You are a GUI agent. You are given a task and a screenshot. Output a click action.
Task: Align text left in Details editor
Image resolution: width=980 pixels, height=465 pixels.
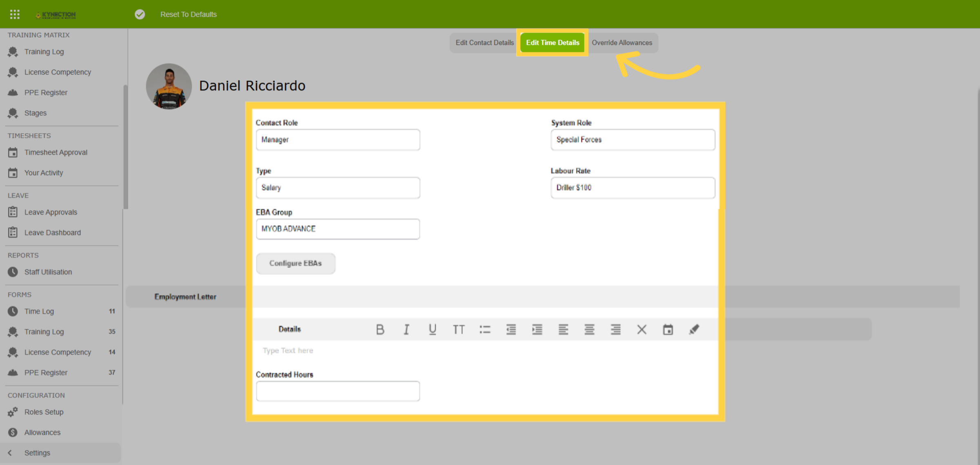pyautogui.click(x=563, y=329)
